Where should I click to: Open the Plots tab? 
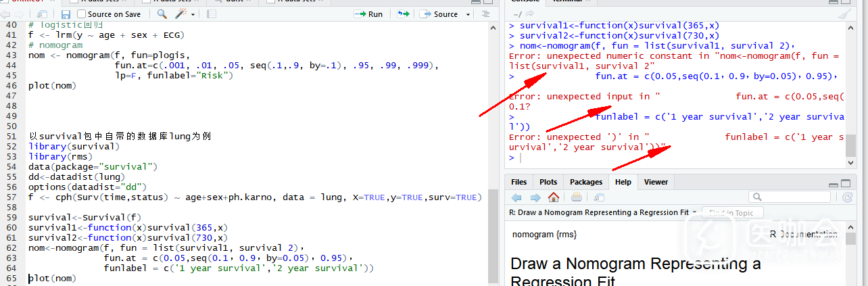(548, 182)
